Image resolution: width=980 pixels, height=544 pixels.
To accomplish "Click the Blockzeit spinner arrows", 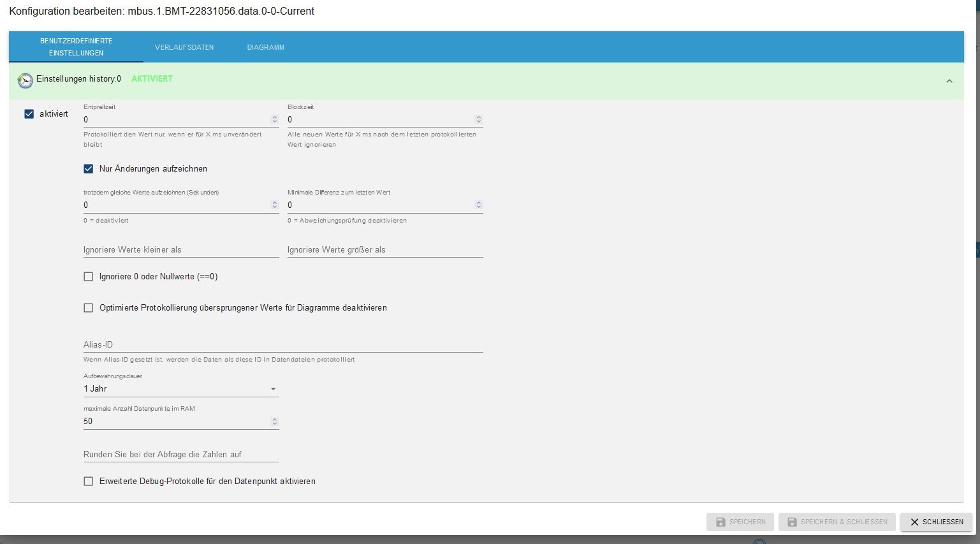I will coord(479,119).
